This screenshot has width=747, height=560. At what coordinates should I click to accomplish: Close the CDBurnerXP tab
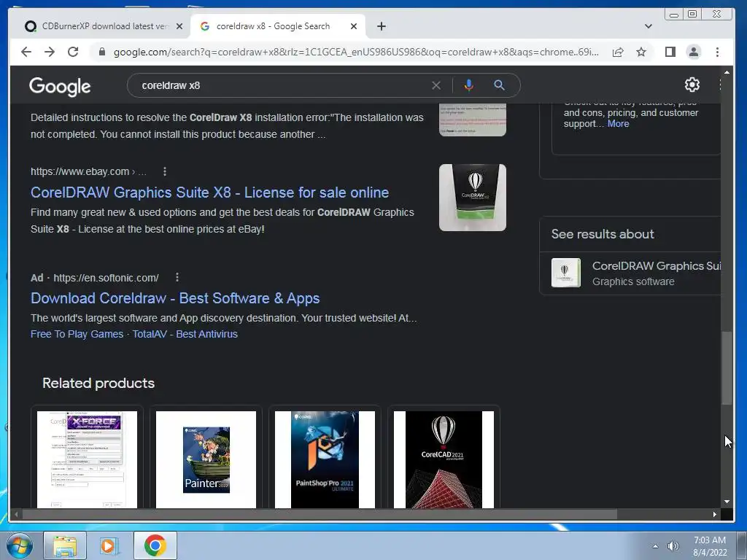click(179, 26)
